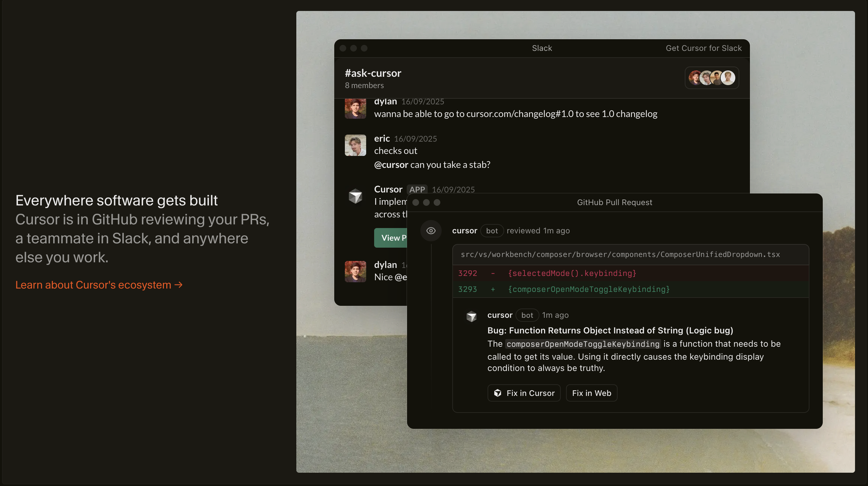Open the #ask-cursor channel name

373,73
